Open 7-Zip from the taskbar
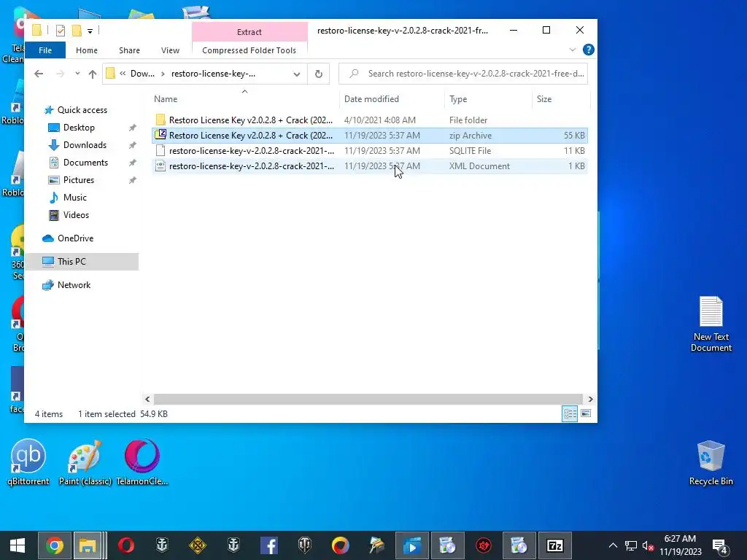747x560 pixels. click(x=555, y=545)
